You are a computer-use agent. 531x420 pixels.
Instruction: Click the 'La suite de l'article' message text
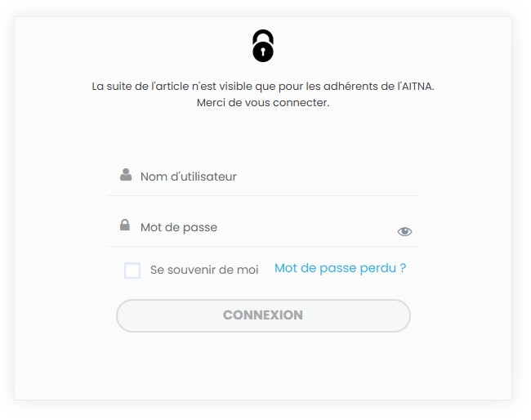point(263,87)
